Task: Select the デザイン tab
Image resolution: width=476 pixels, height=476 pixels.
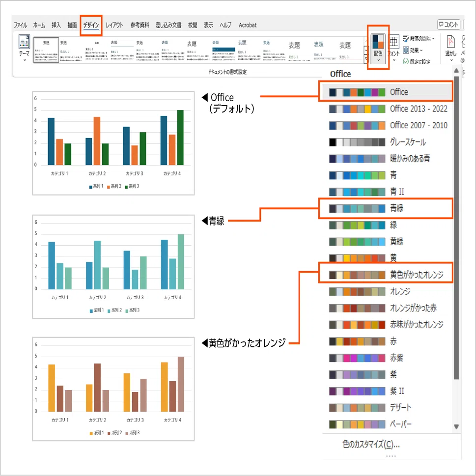Action: tap(91, 25)
